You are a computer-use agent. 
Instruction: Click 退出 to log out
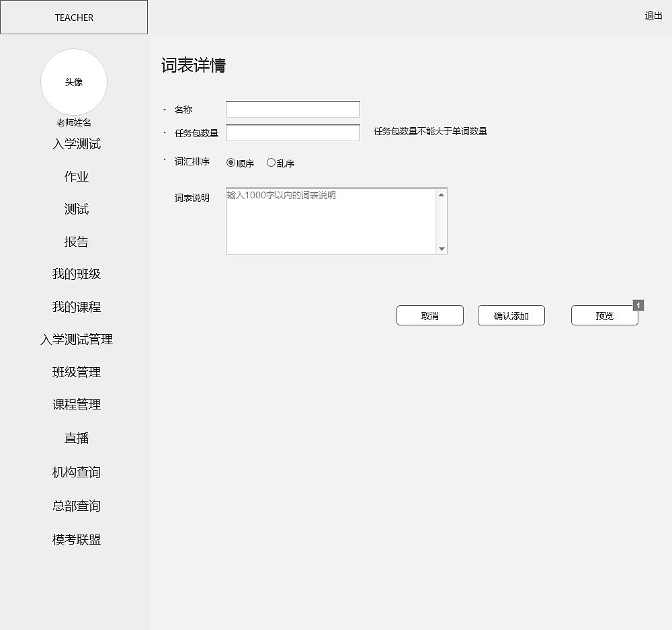pyautogui.click(x=653, y=16)
